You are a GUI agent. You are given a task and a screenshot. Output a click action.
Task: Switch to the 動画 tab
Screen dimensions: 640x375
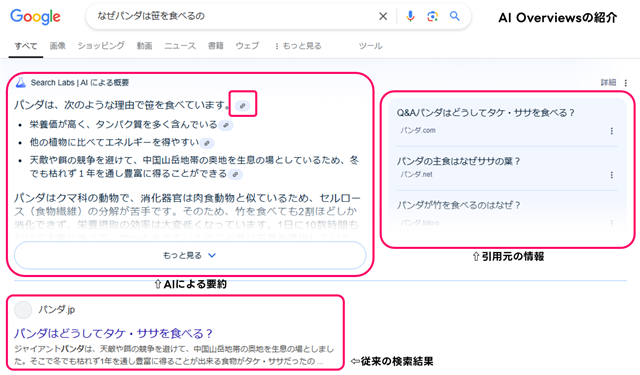point(144,46)
